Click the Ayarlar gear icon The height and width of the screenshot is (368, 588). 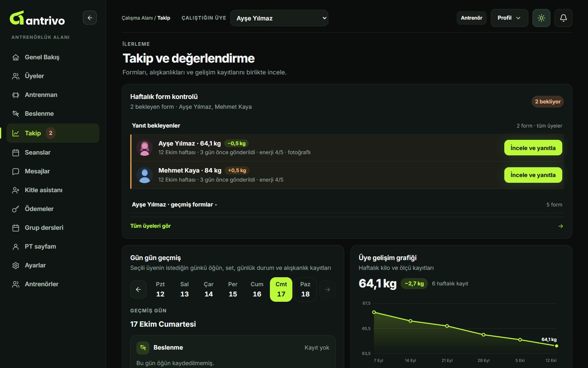click(16, 265)
